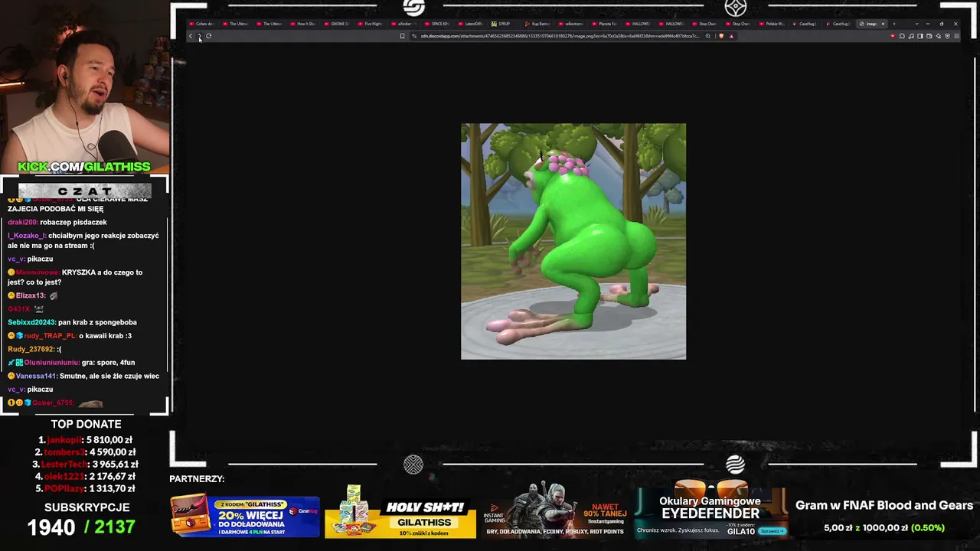Image resolution: width=980 pixels, height=551 pixels.
Task: Click the Brave Rewards triangle icon
Action: click(731, 36)
